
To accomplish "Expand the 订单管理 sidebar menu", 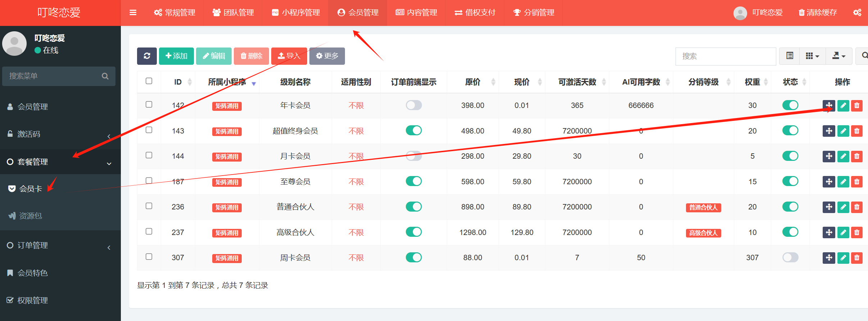I will [x=60, y=245].
